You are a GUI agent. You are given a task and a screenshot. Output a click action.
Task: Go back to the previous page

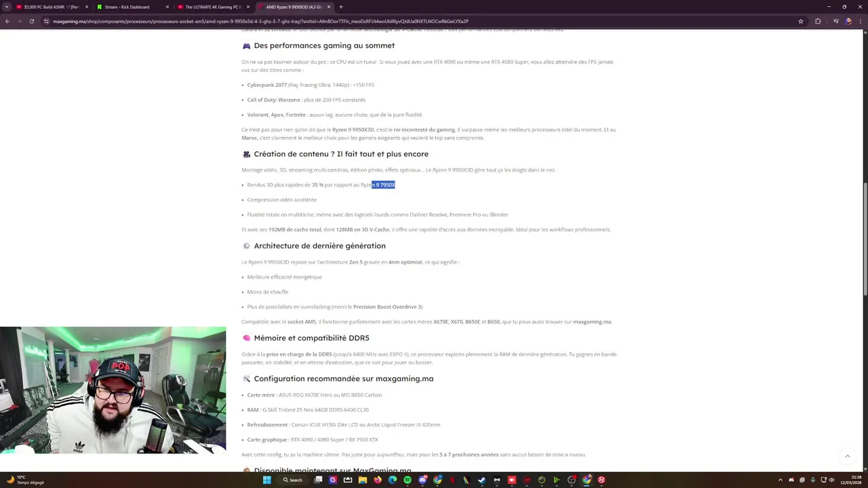[7, 21]
